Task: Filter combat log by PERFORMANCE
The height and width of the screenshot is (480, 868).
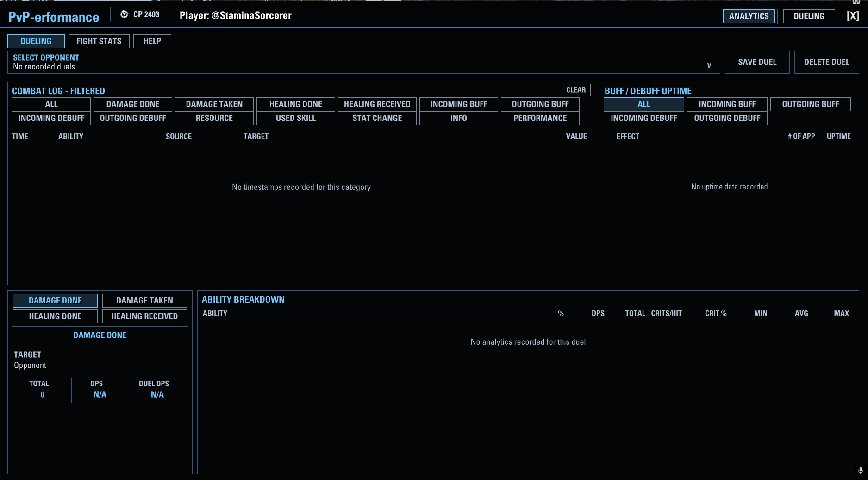Action: point(540,118)
